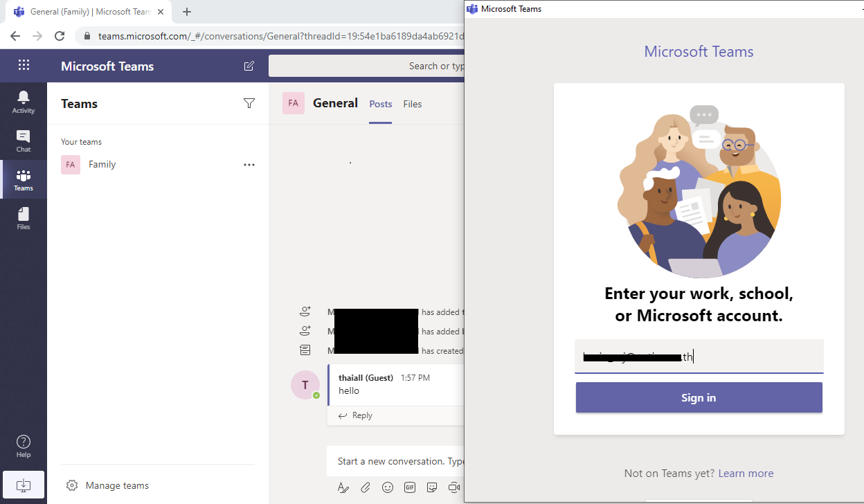Filter the teams list
864x504 pixels.
pos(249,103)
